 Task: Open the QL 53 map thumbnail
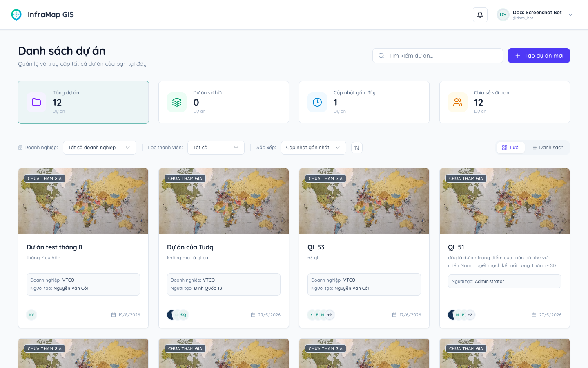(364, 201)
